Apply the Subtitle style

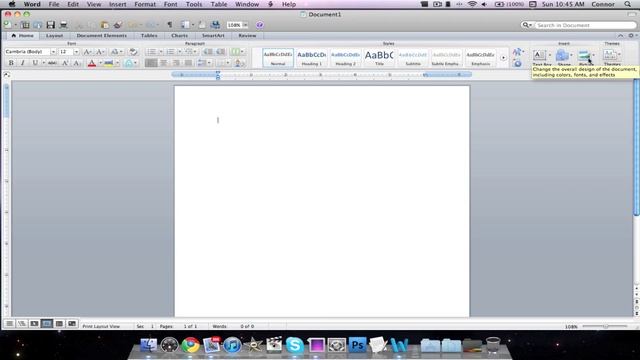[x=413, y=58]
